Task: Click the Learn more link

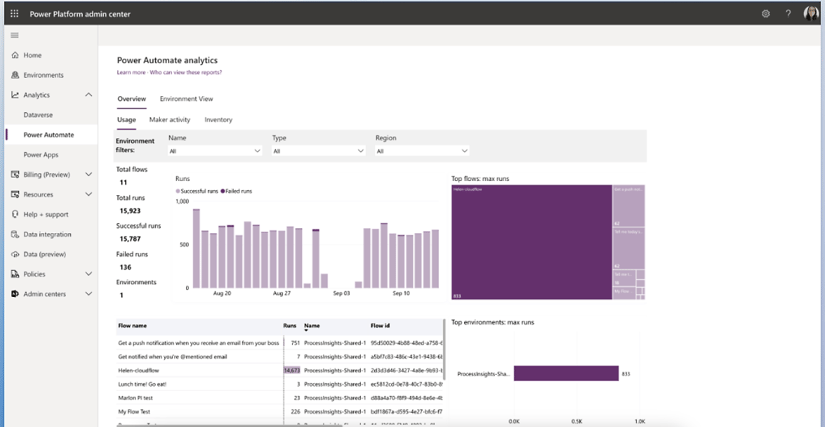Action: 131,72
